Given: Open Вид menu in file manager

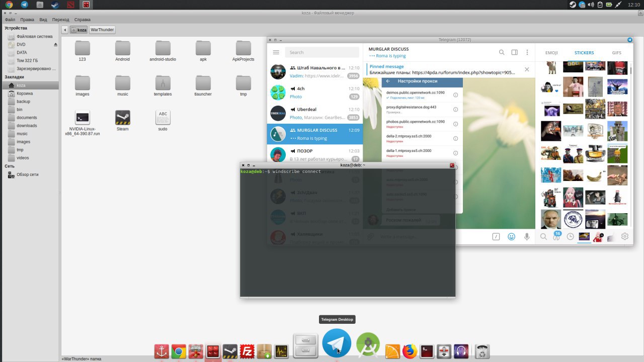Looking at the screenshot, I should (43, 20).
